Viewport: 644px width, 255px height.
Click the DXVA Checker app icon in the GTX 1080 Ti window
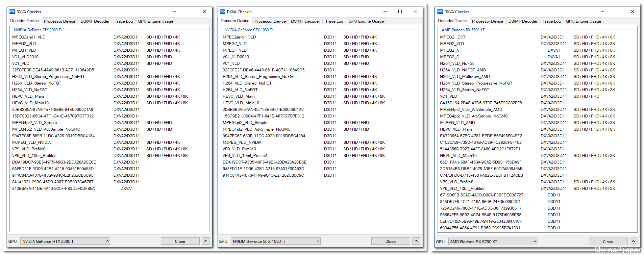pos(223,12)
